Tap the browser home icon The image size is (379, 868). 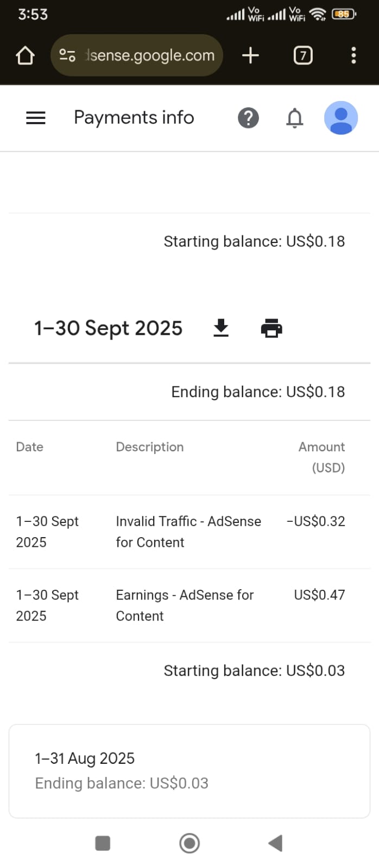coord(25,55)
